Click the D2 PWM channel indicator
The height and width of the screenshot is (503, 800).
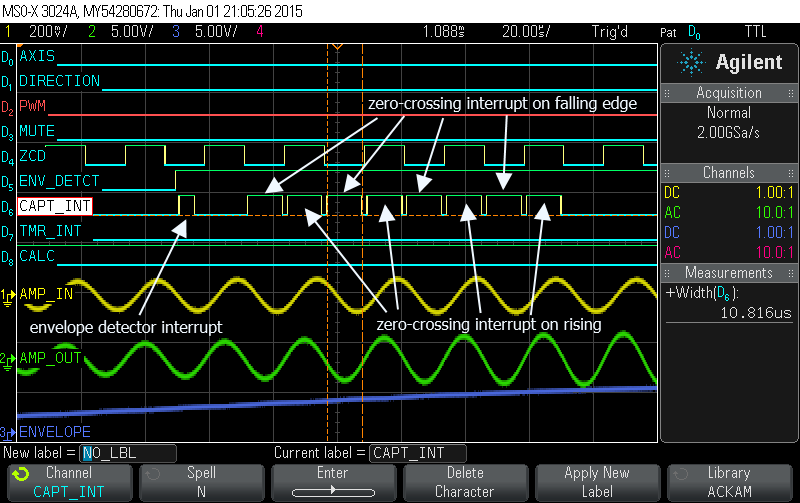(x=8, y=106)
